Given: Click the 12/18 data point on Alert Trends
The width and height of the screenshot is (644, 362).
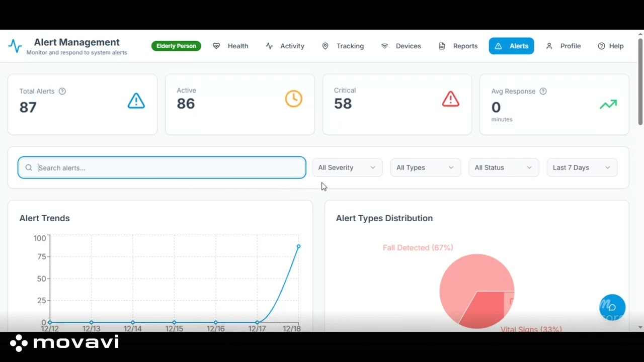Looking at the screenshot, I should click(x=298, y=246).
